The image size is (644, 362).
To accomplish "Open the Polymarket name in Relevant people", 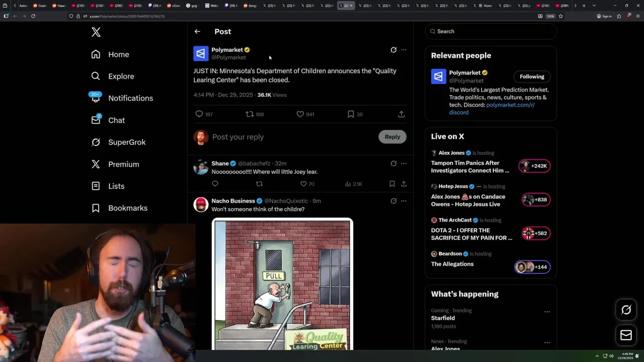I will [465, 73].
